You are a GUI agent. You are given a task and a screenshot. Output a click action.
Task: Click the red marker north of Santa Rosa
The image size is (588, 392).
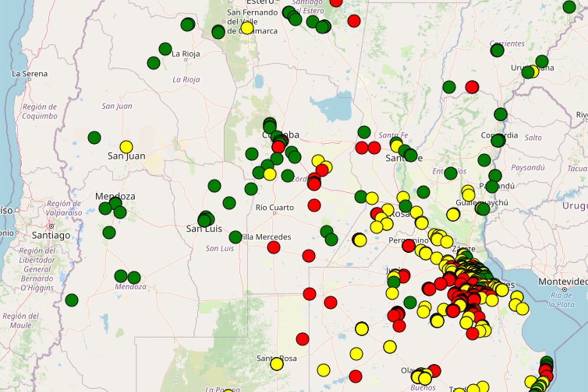click(303, 339)
